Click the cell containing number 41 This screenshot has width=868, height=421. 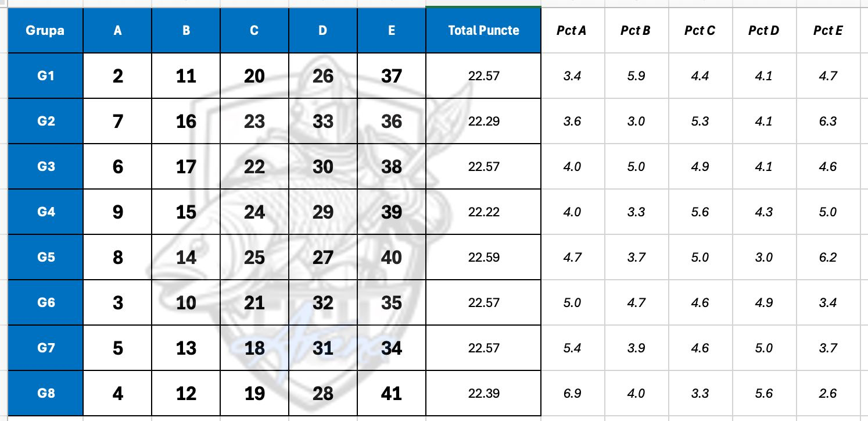392,393
